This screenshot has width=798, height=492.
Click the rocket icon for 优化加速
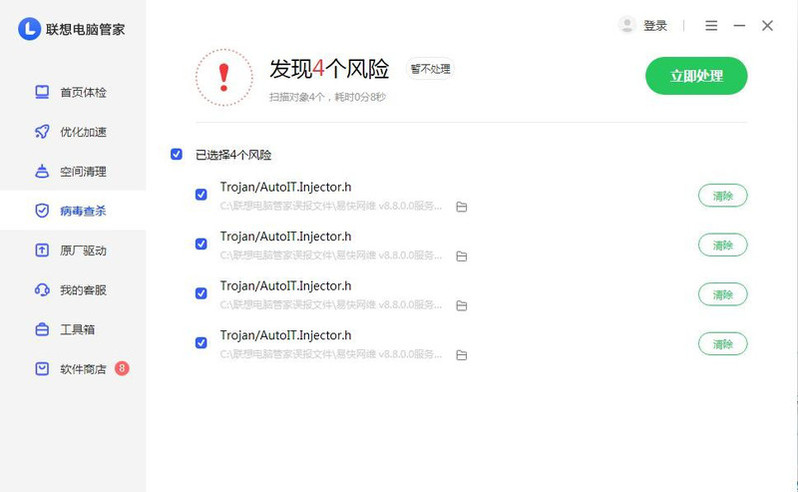coord(42,132)
